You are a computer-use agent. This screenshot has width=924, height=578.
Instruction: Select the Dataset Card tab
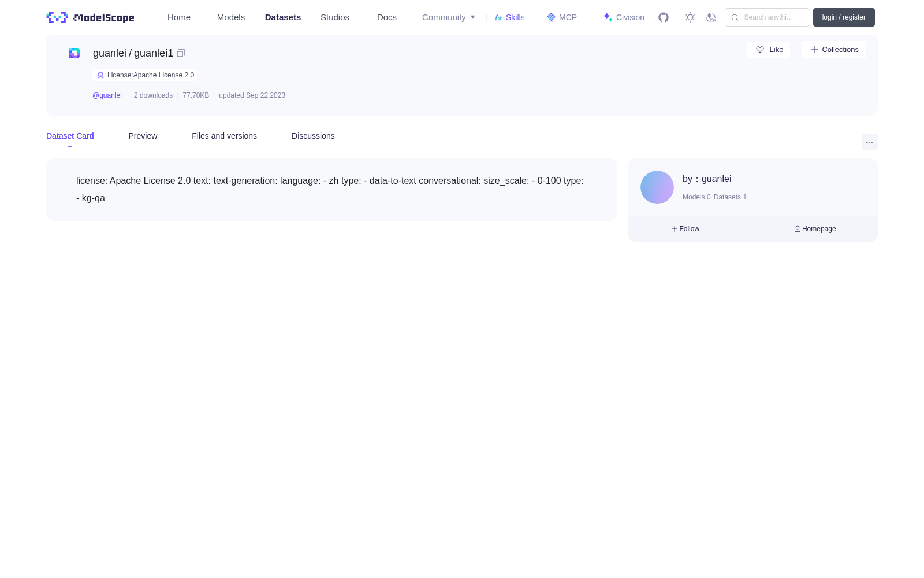(70, 136)
